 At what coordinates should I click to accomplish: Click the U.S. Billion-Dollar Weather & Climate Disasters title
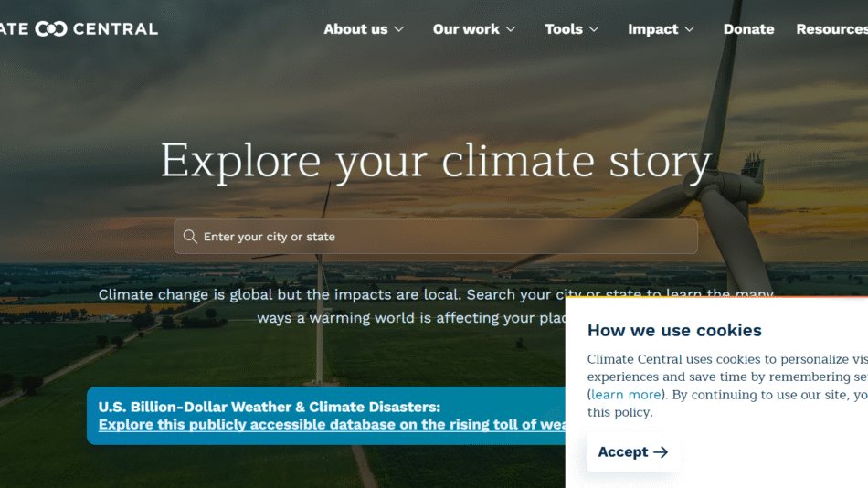pos(270,407)
